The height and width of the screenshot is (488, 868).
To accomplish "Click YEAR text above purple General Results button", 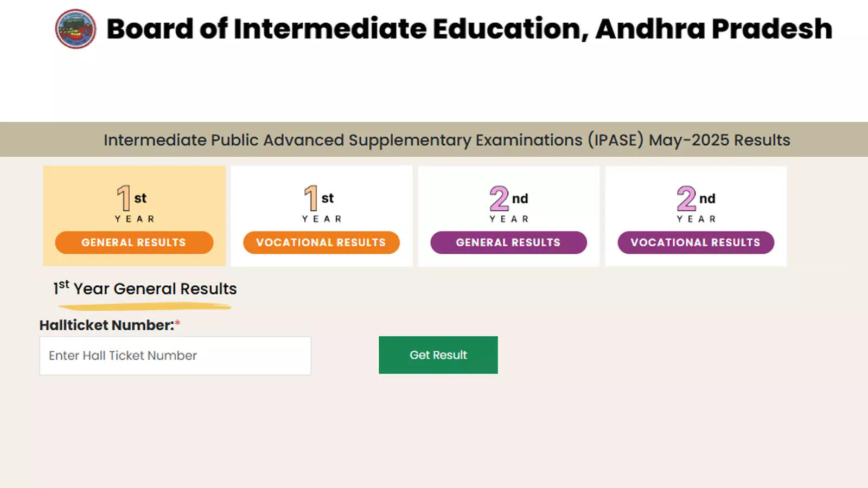I will click(x=509, y=219).
